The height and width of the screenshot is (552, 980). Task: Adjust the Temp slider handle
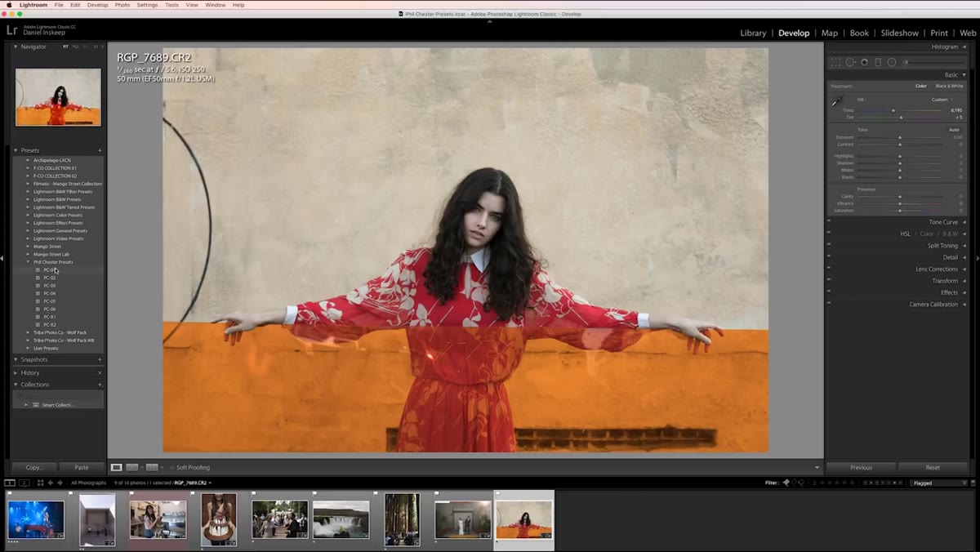tap(893, 110)
